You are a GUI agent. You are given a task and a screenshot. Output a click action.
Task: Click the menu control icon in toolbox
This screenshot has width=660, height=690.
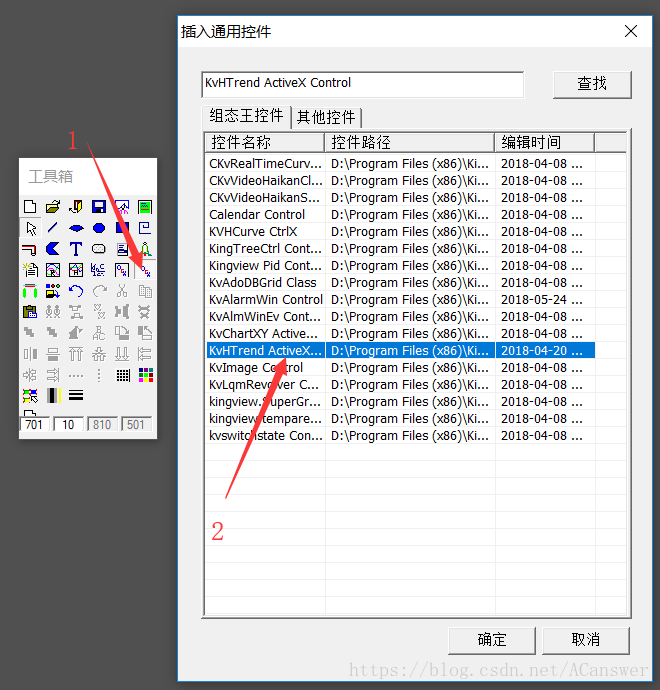click(122, 249)
